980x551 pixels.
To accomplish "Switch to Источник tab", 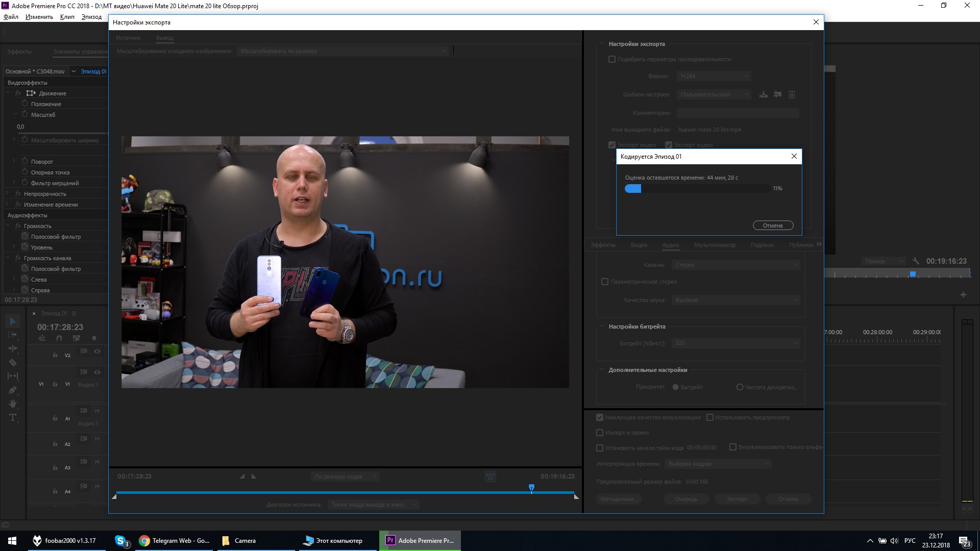I will pyautogui.click(x=128, y=38).
